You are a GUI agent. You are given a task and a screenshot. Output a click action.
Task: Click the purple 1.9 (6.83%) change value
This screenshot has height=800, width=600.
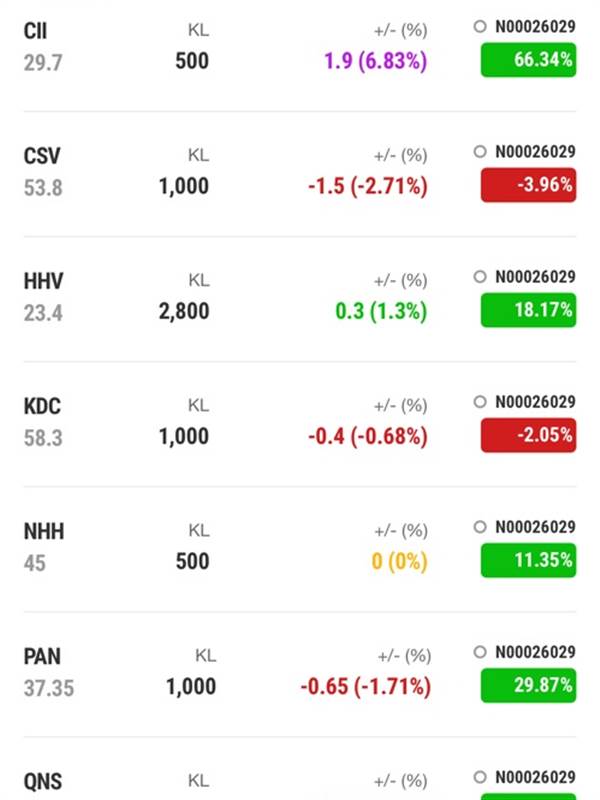pos(376,61)
